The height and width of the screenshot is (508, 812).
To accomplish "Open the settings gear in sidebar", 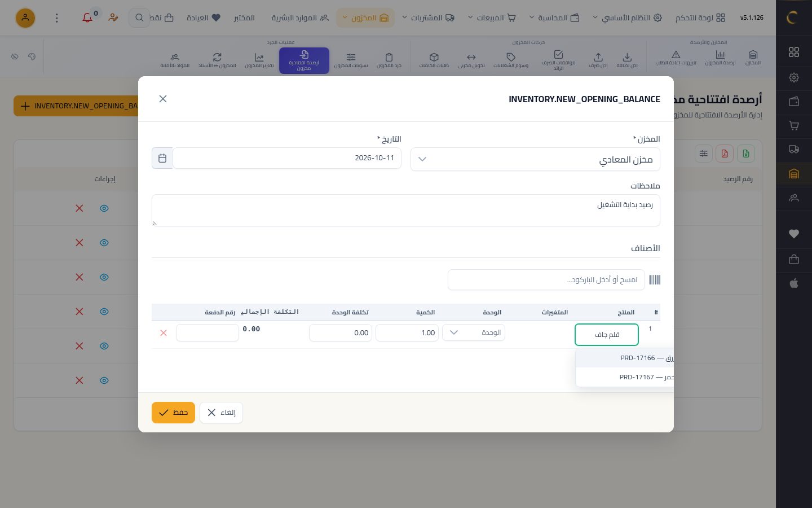I will point(794,77).
